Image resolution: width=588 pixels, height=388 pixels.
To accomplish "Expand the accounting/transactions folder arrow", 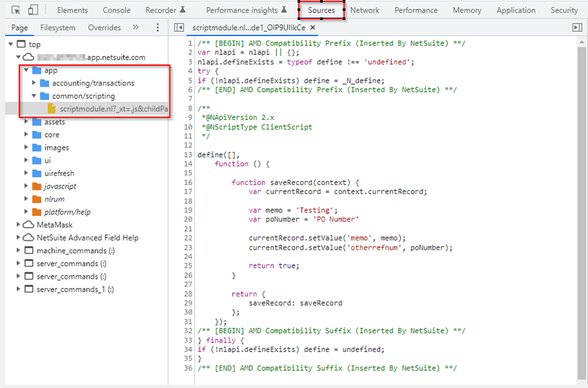I will coord(34,83).
